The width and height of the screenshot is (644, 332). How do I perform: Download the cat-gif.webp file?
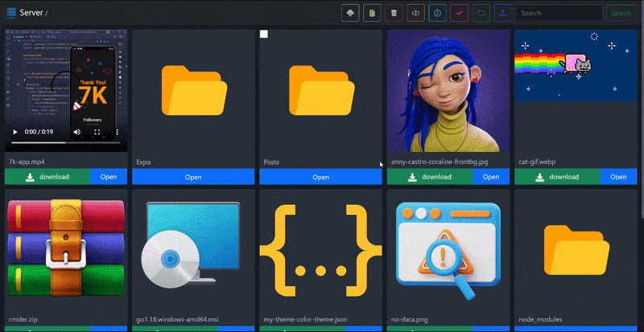click(x=557, y=177)
